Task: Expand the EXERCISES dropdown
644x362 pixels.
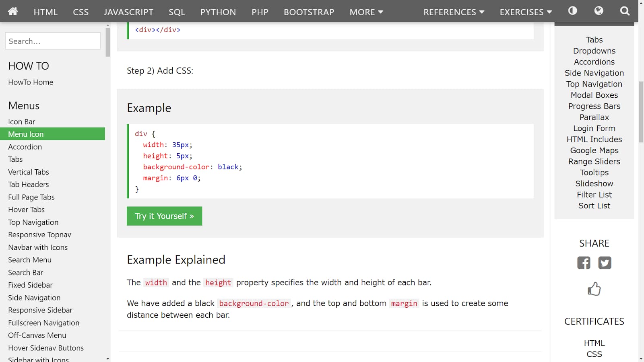Action: tap(526, 12)
